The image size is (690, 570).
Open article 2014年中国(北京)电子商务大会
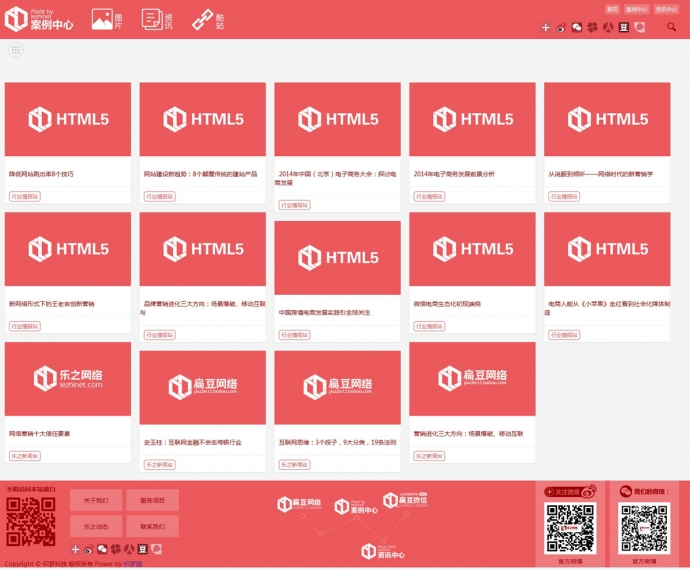(337, 178)
